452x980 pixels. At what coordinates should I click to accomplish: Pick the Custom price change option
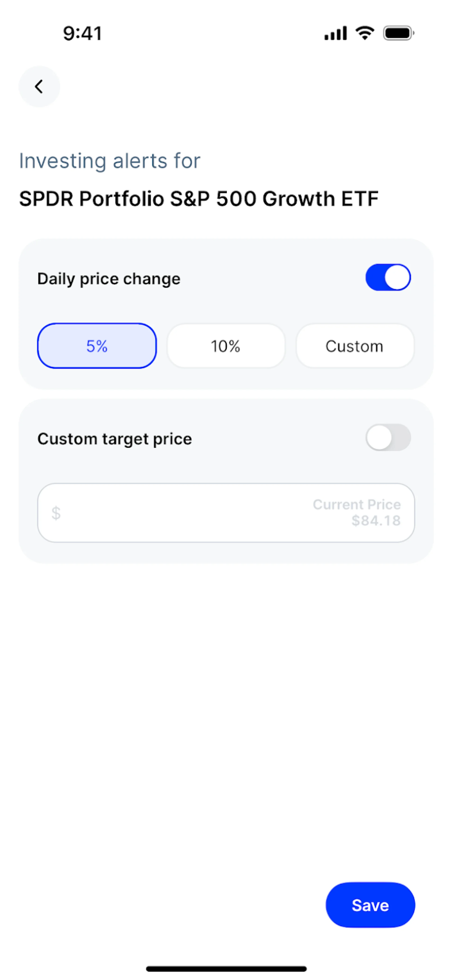355,346
